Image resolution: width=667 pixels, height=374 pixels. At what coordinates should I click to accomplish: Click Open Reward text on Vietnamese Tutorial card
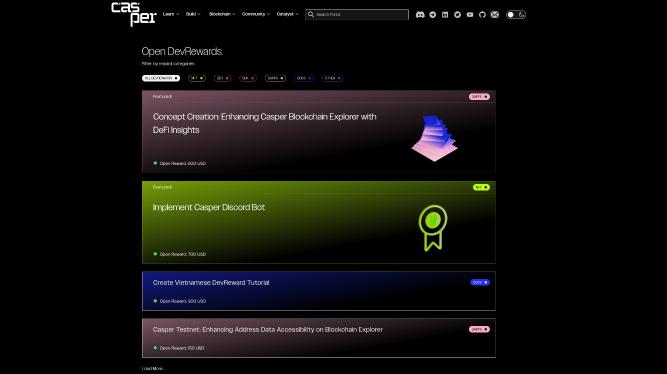pos(182,301)
